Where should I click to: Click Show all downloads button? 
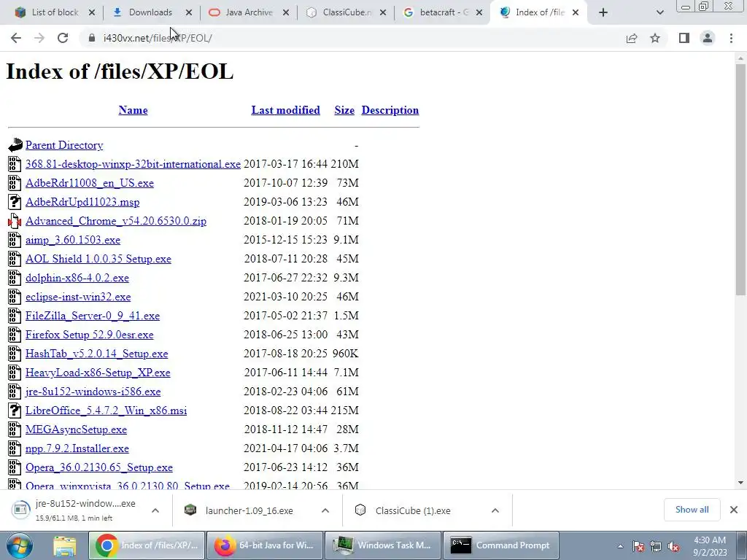point(692,510)
